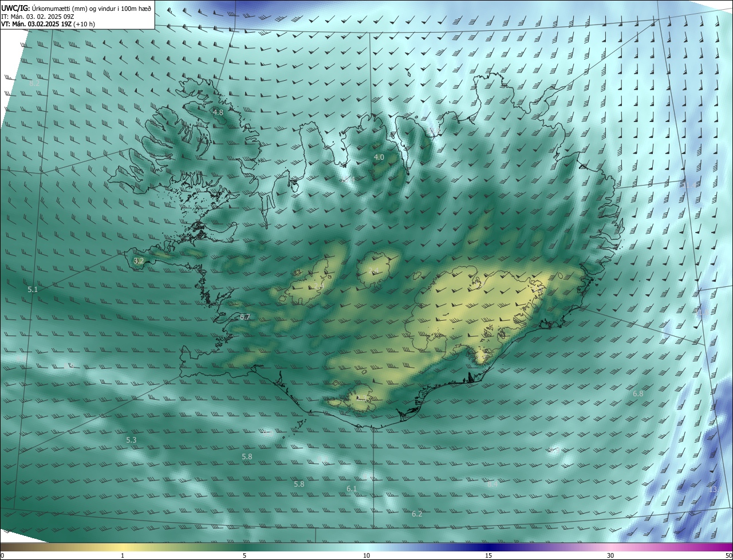Image resolution: width=733 pixels, height=560 pixels.
Task: Click the 2.4 value inside Hofsjökull glacier outline
Action: (x=374, y=270)
